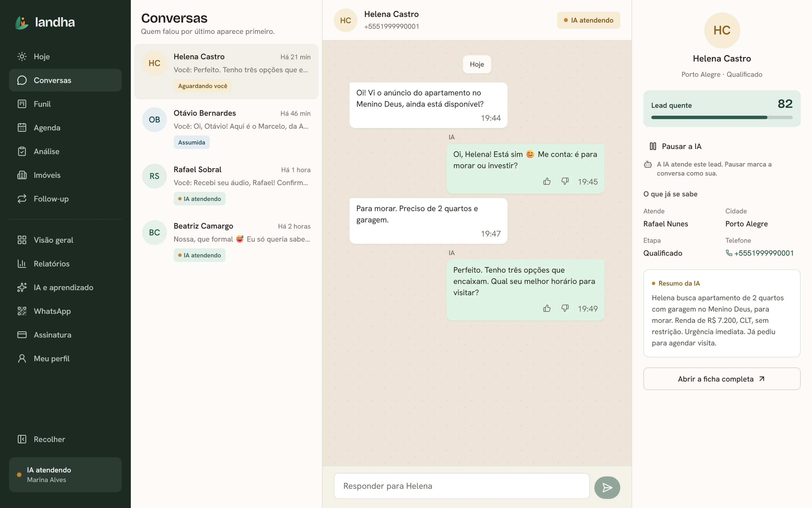Click the IA atendendo badge in chat header

click(588, 20)
